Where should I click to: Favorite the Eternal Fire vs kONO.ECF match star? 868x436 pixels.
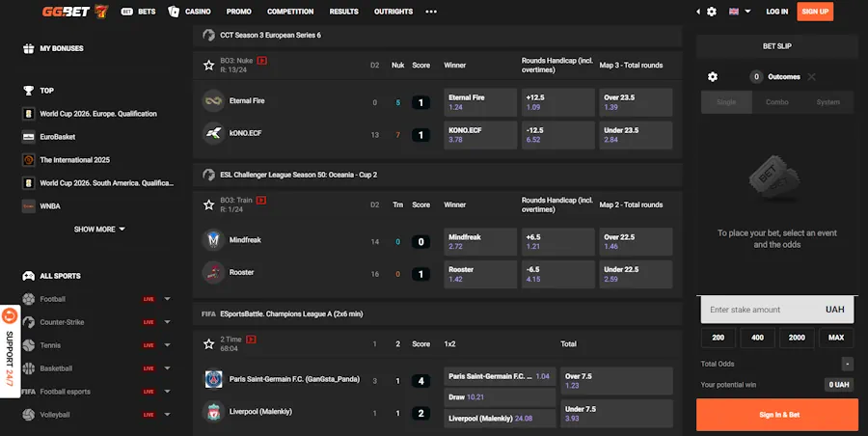[208, 66]
